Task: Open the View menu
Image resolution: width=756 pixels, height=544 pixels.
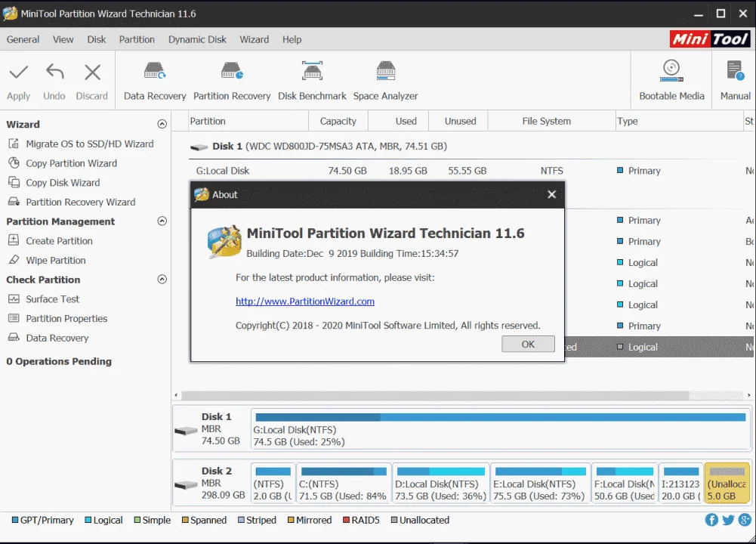Action: click(63, 39)
